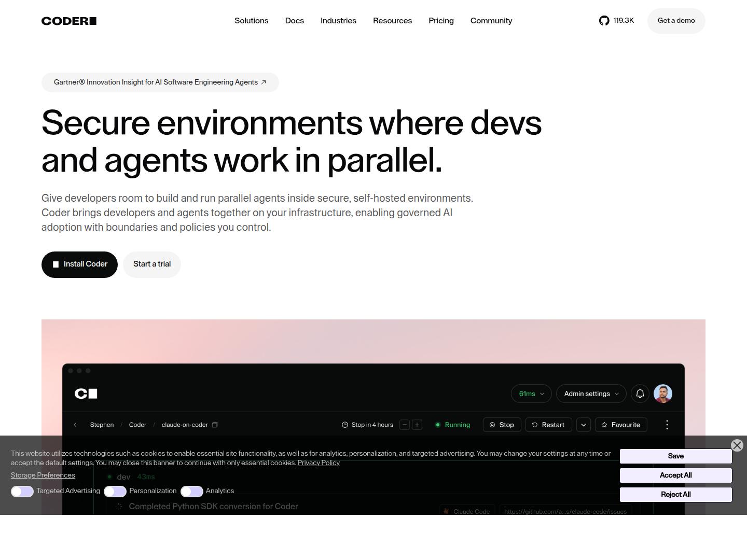This screenshot has height=560, width=747.
Task: Copy the claude-on-coder workspace name
Action: click(x=215, y=425)
